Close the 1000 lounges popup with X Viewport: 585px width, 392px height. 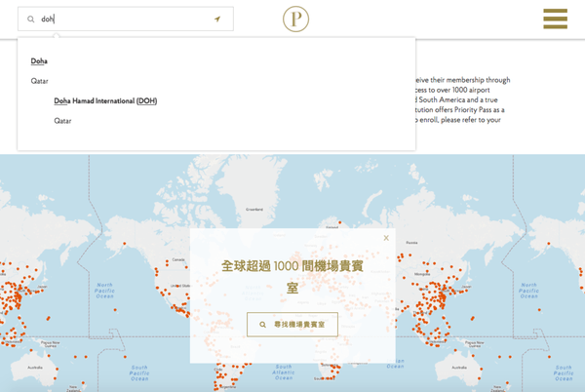click(x=386, y=238)
